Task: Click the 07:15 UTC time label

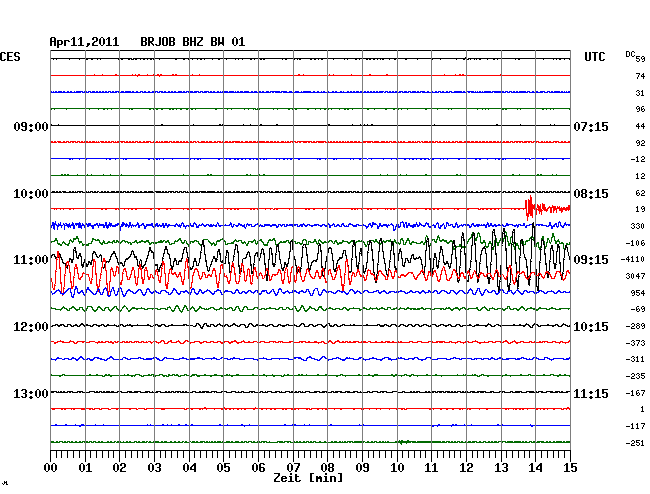Action: (591, 126)
